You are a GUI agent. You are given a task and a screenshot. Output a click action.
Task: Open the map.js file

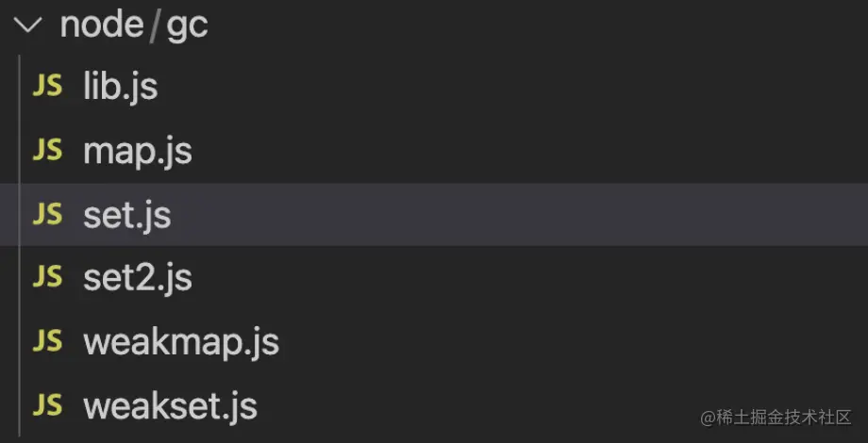click(138, 151)
